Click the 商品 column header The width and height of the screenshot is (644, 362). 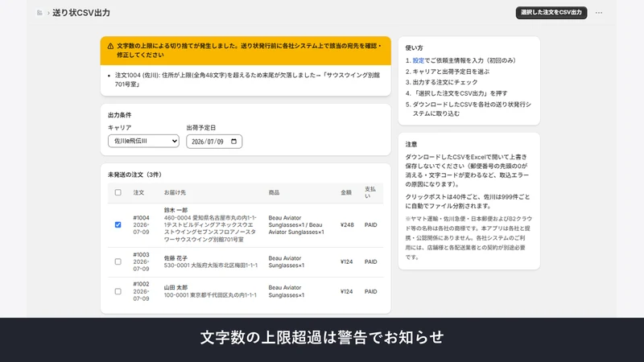(274, 192)
